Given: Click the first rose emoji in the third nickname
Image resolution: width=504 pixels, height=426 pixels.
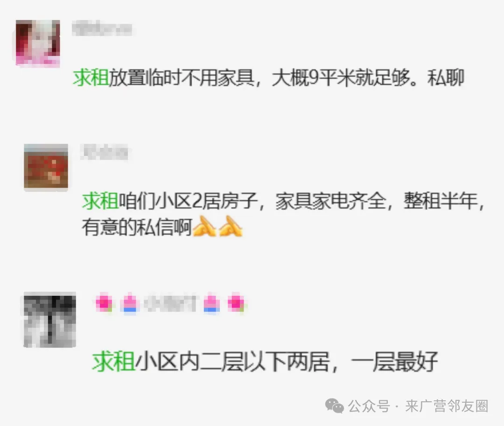Looking at the screenshot, I should [104, 303].
